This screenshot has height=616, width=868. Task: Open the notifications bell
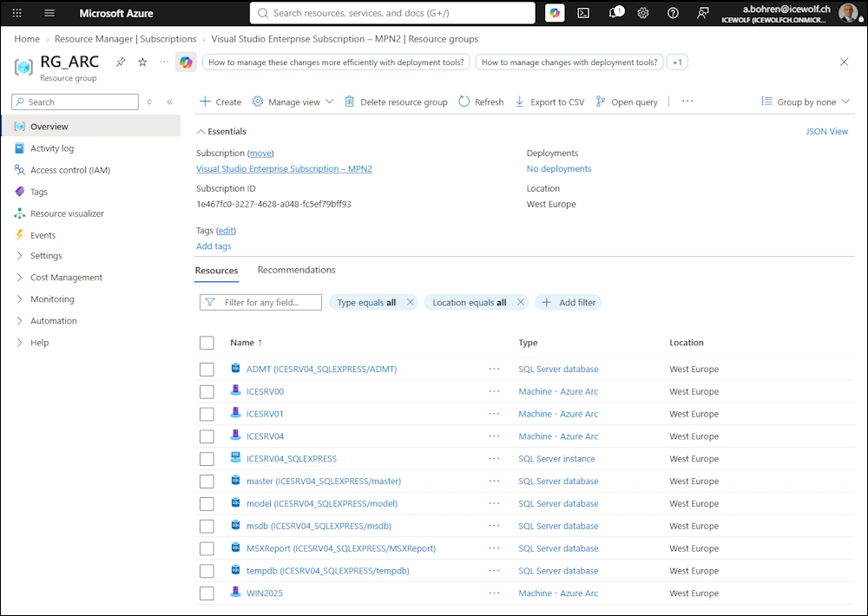point(615,13)
